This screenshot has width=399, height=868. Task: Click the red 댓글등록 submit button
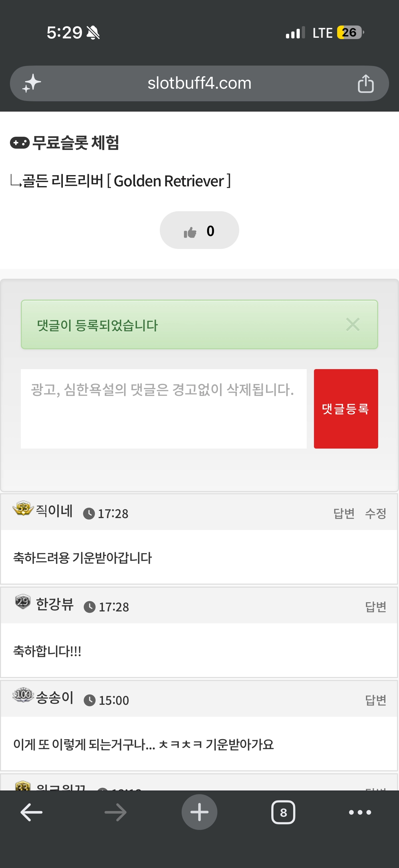click(346, 409)
